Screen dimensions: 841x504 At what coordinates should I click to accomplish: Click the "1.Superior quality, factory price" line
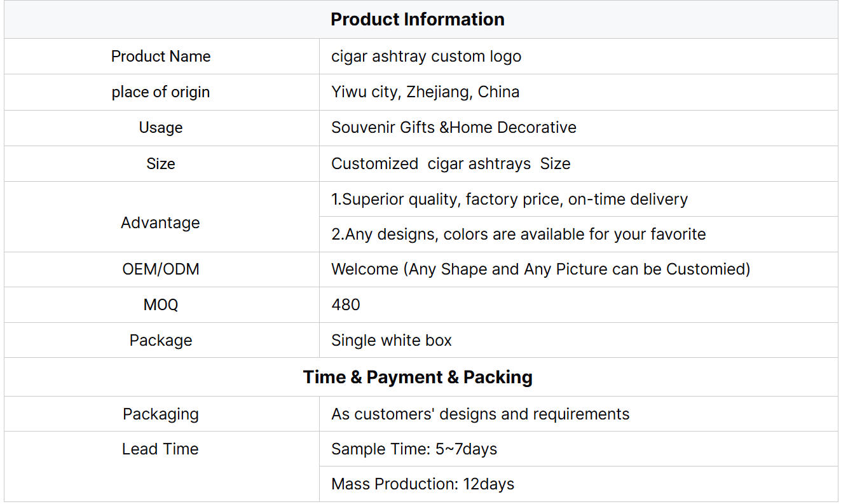pyautogui.click(x=509, y=200)
